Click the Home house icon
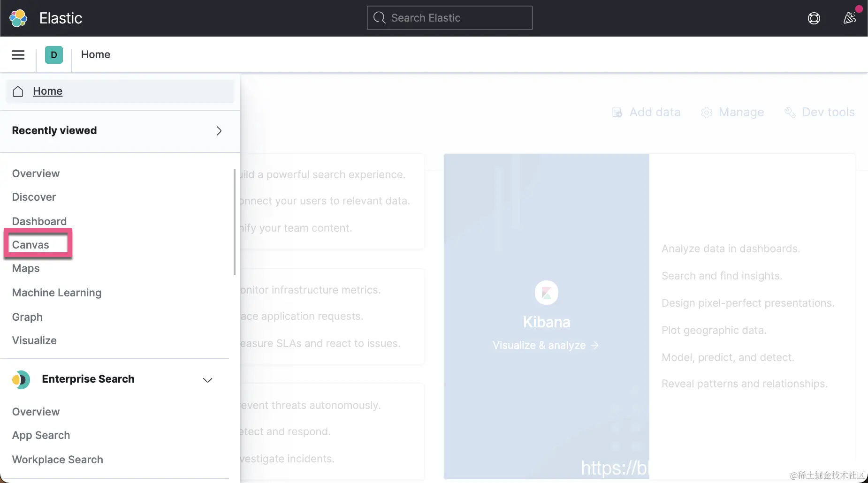 click(x=18, y=91)
